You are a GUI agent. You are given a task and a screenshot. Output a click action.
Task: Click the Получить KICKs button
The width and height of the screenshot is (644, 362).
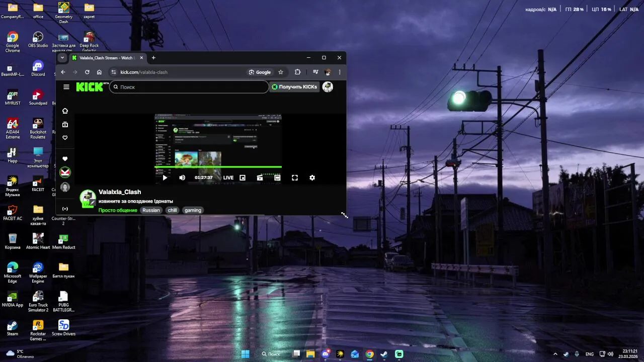click(x=295, y=87)
